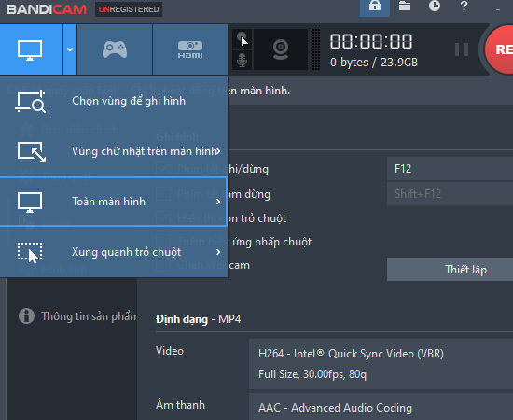This screenshot has width=513, height=420.
Task: Select 'Xung quanh trỏ chuột' menu item
Action: pyautogui.click(x=114, y=252)
